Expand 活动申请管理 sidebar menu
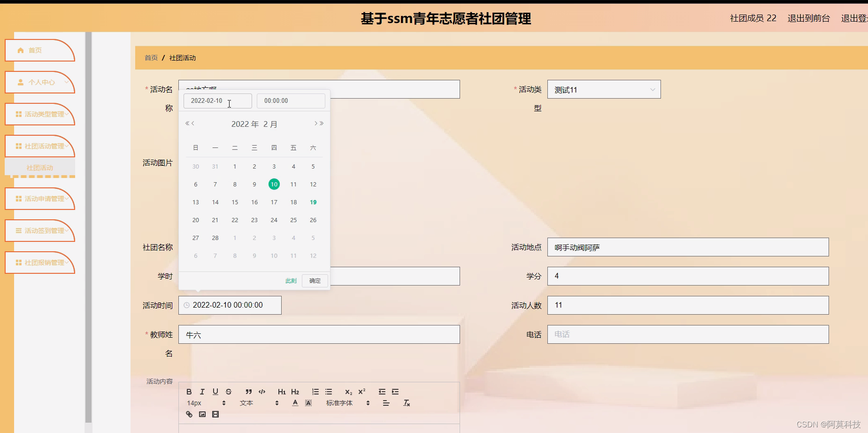The height and width of the screenshot is (433, 868). pyautogui.click(x=39, y=199)
